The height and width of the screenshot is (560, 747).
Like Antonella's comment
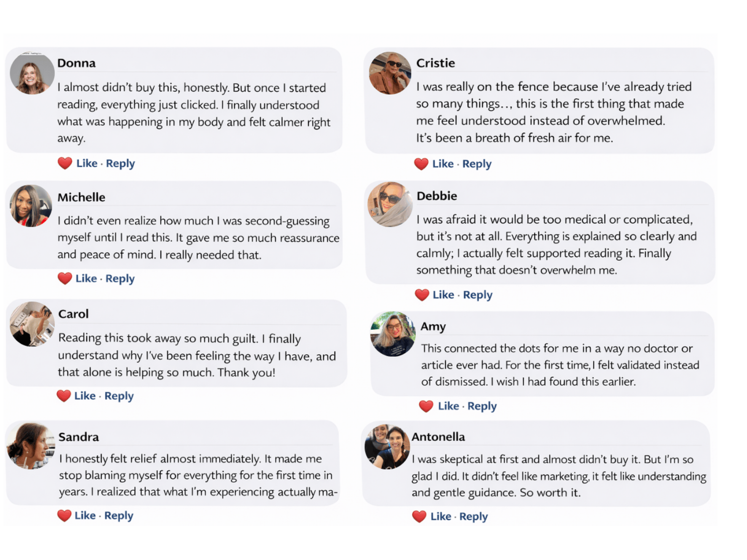point(441,517)
